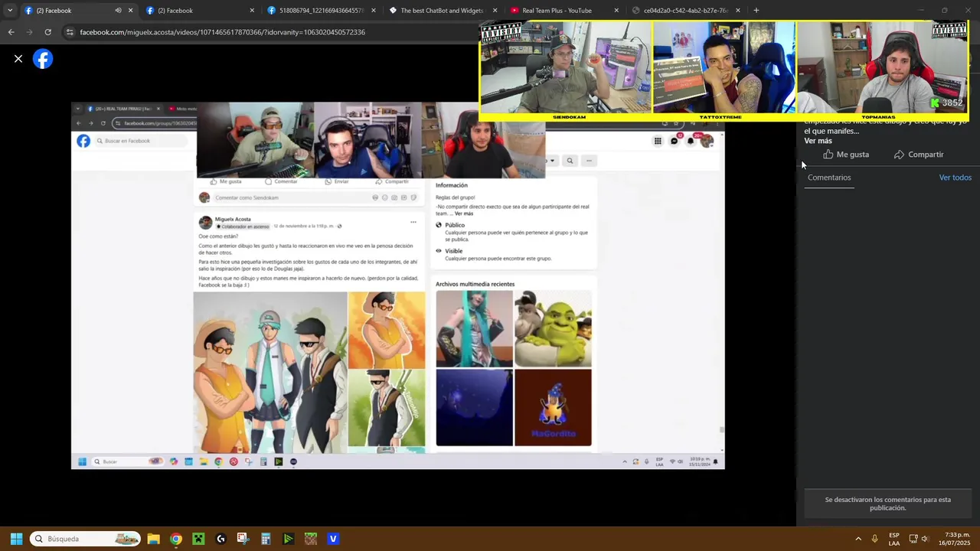
Task: Open File Explorer from the taskbar
Action: point(153,539)
